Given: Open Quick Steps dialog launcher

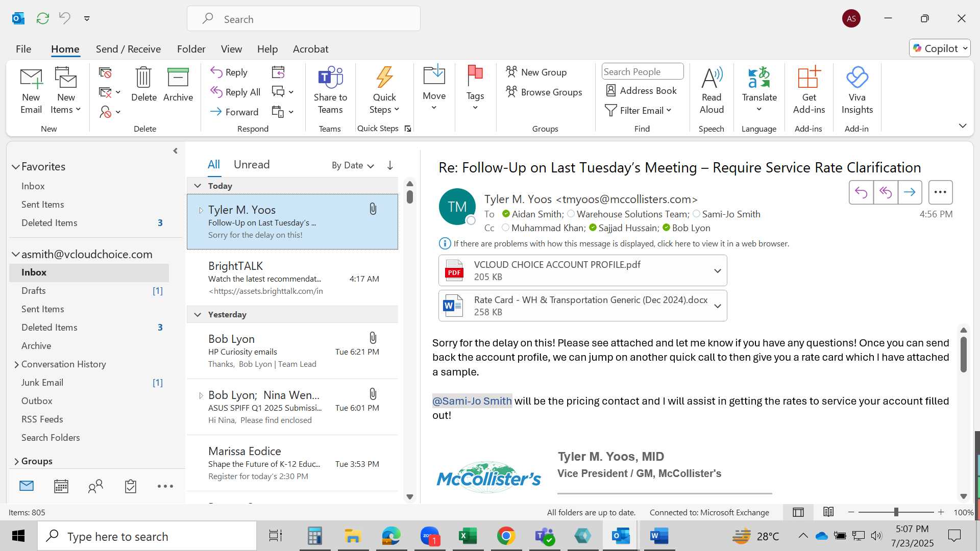Looking at the screenshot, I should [408, 129].
